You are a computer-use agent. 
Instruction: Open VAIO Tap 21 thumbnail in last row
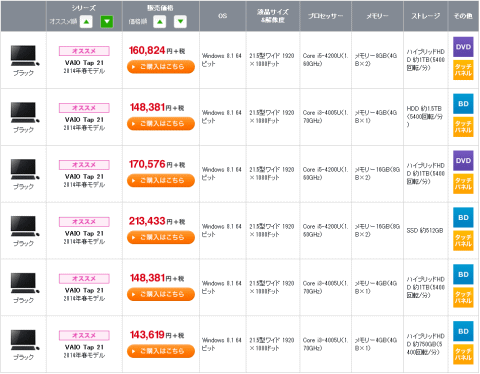pyautogui.click(x=24, y=340)
